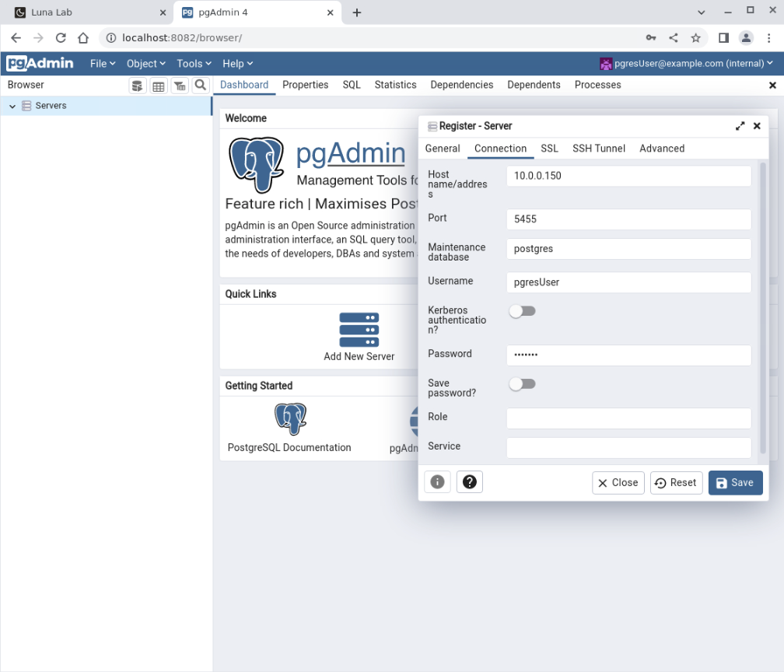Click the Chrome profile avatar icon
The height and width of the screenshot is (672, 784).
coord(746,38)
